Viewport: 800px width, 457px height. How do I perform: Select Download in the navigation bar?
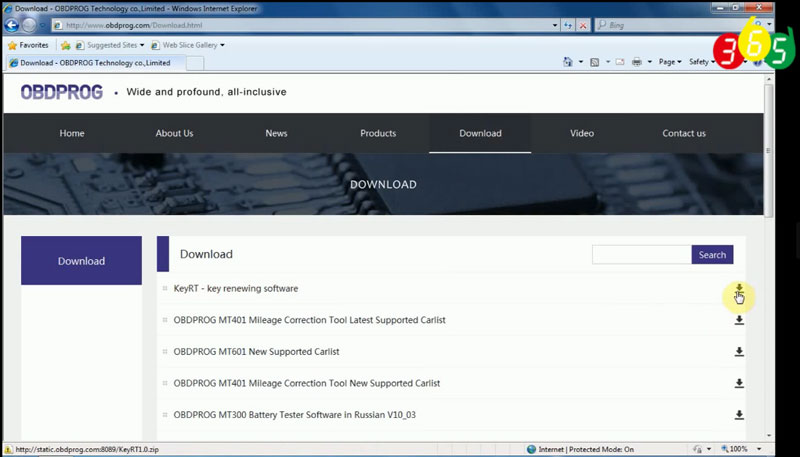point(480,133)
